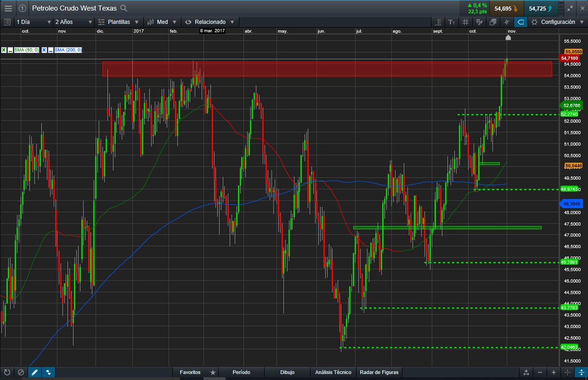Toggle the drawing tool beside the pencil
The height and width of the screenshot is (380, 588).
click(48, 373)
